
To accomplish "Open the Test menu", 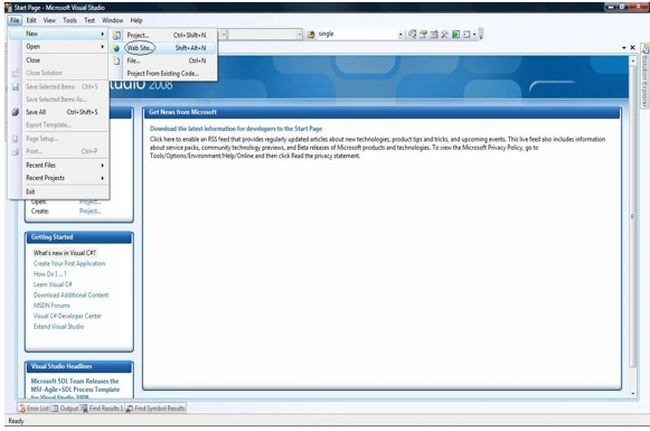I will 89,20.
